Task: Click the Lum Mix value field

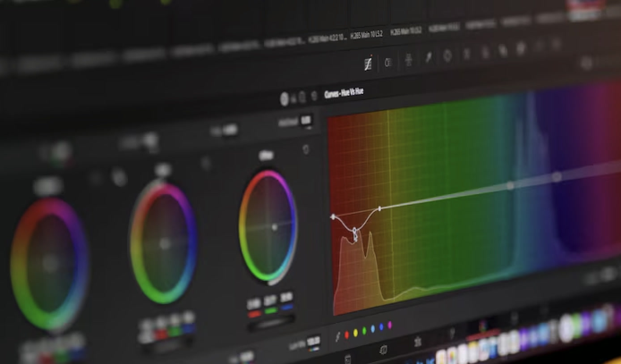Action: pyautogui.click(x=313, y=341)
